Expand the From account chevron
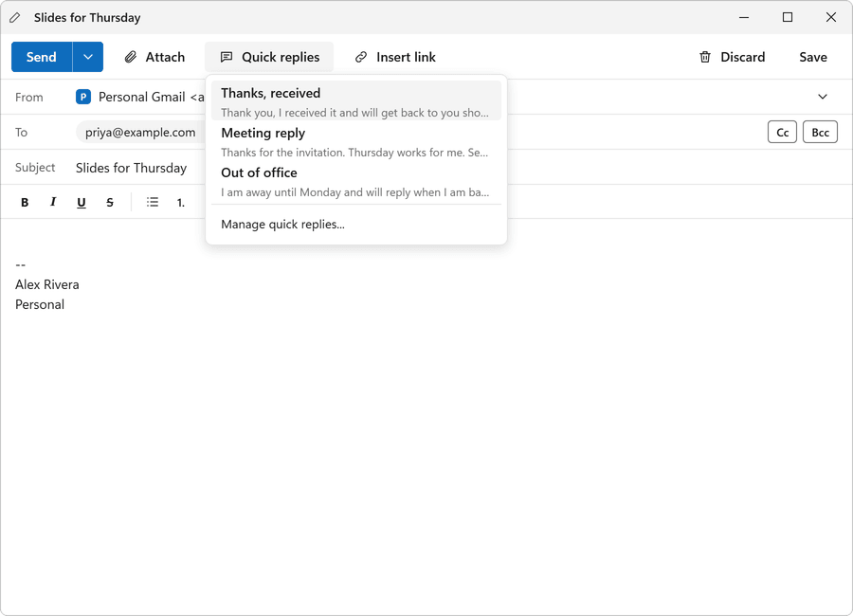Screen dimensions: 853x616 click(x=822, y=97)
